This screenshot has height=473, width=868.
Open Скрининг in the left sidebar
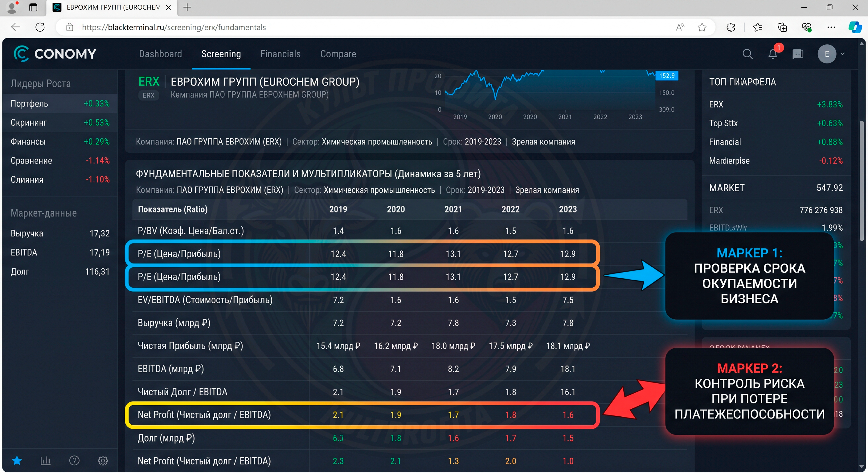tap(60, 122)
